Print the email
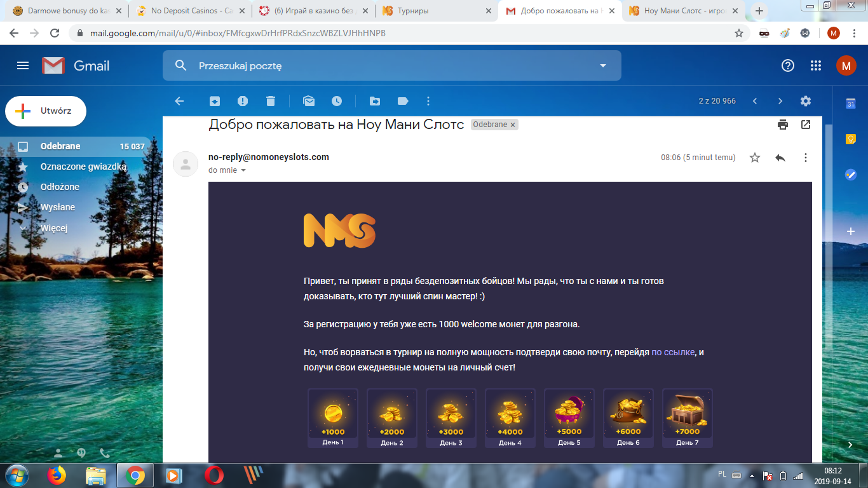 click(x=783, y=125)
